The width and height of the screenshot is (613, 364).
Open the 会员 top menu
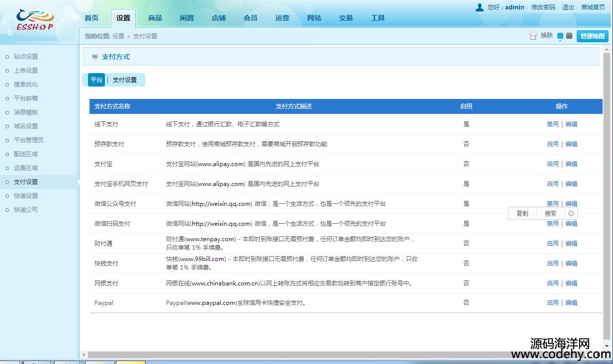(x=251, y=18)
